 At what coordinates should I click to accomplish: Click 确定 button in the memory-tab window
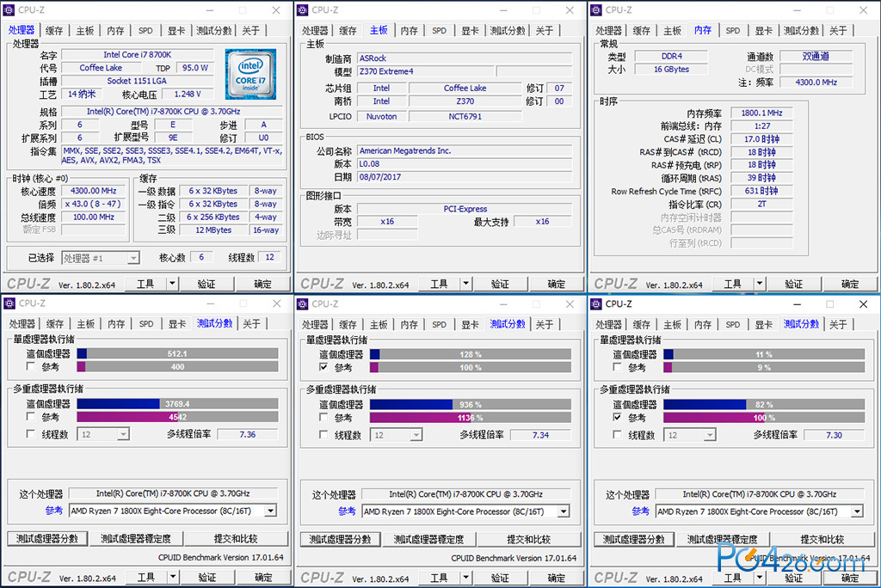point(849,284)
